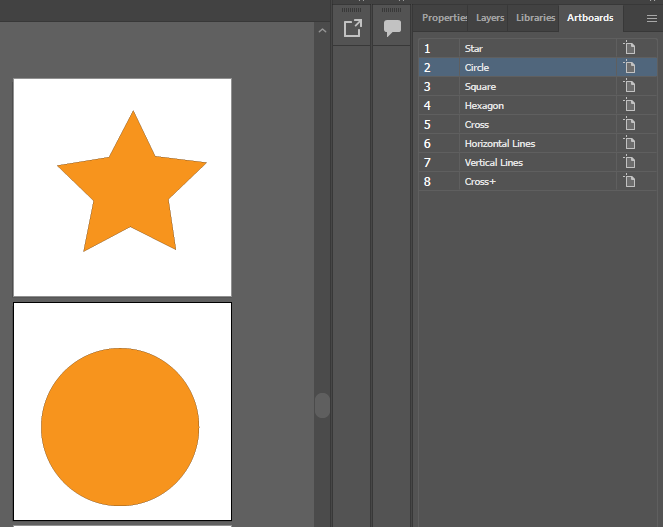The image size is (663, 527).
Task: Click the grip handle above Share icon
Action: coord(351,10)
